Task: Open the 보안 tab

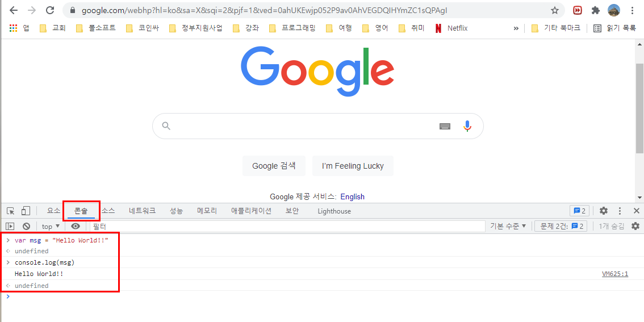Action: coord(292,211)
